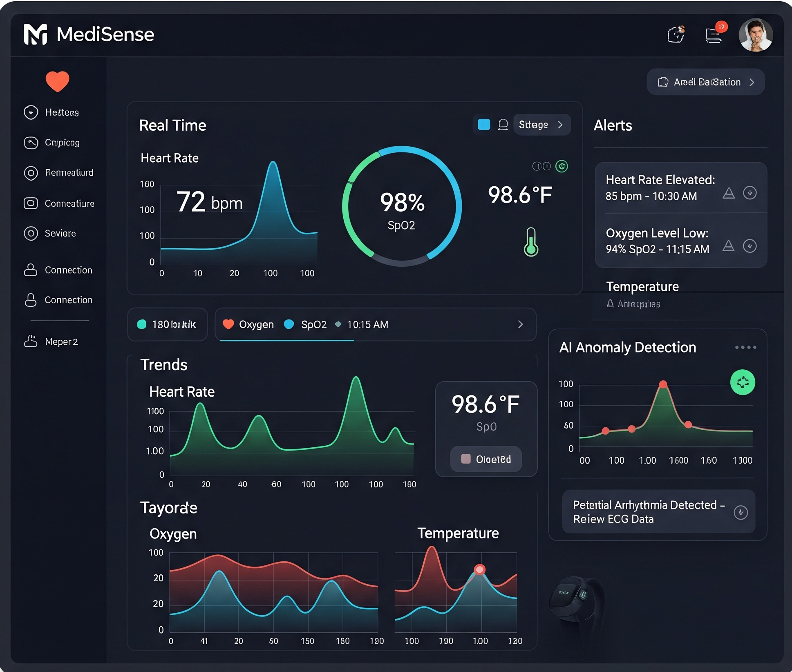Click the red heart icon in sidebar

(57, 81)
